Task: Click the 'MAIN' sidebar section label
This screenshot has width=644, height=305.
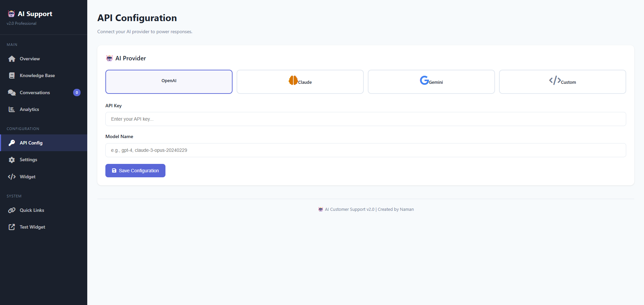Action: coord(12,45)
